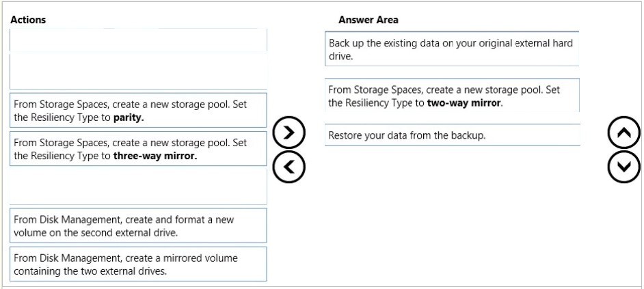644x289 pixels.
Task: Select 'Back up the existing data' answer item
Action: [x=452, y=49]
